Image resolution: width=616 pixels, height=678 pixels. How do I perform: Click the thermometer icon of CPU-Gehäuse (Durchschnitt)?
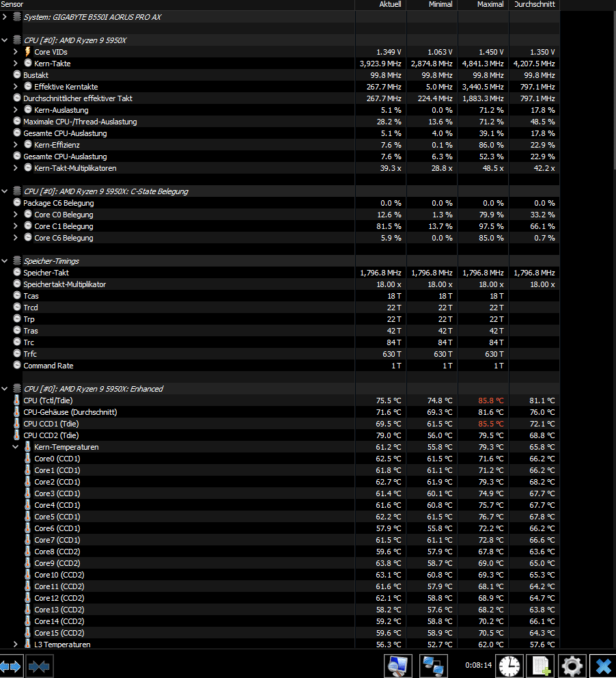[x=17, y=412]
